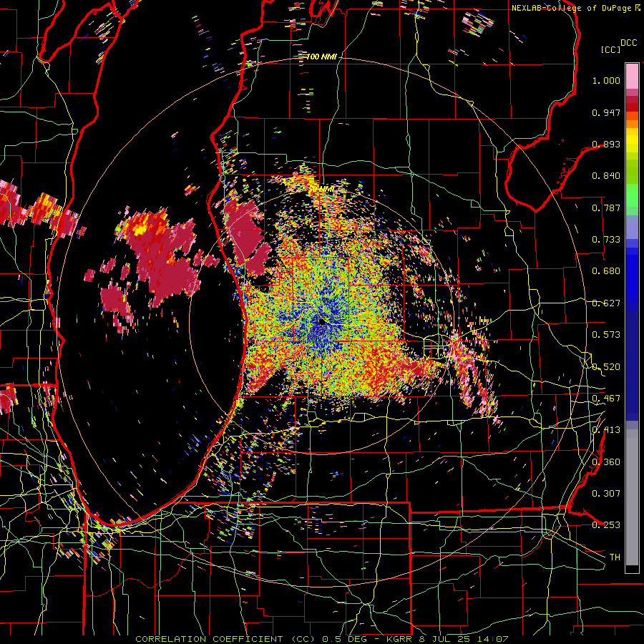Click the 50 NMI range ring label
This screenshot has width=644, height=644.
coord(321,189)
